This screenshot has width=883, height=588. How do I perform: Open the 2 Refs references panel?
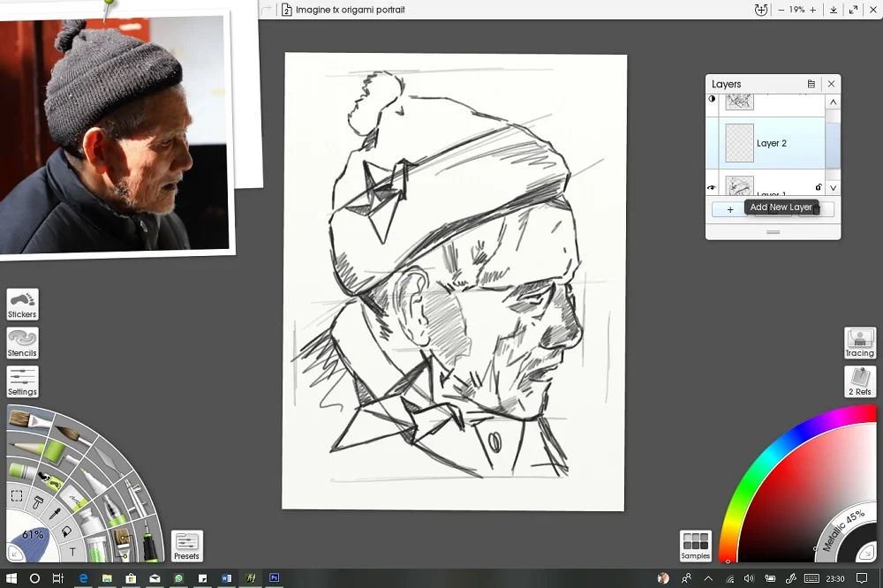[x=860, y=381]
